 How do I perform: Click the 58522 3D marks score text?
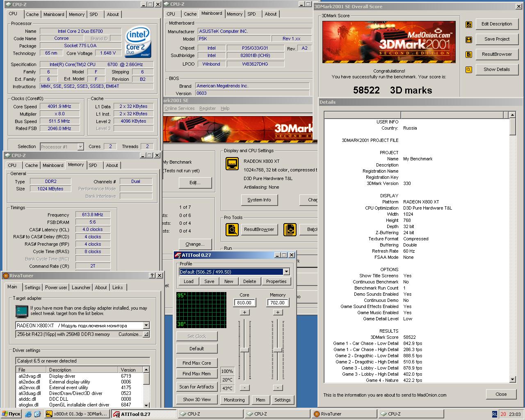click(x=393, y=90)
